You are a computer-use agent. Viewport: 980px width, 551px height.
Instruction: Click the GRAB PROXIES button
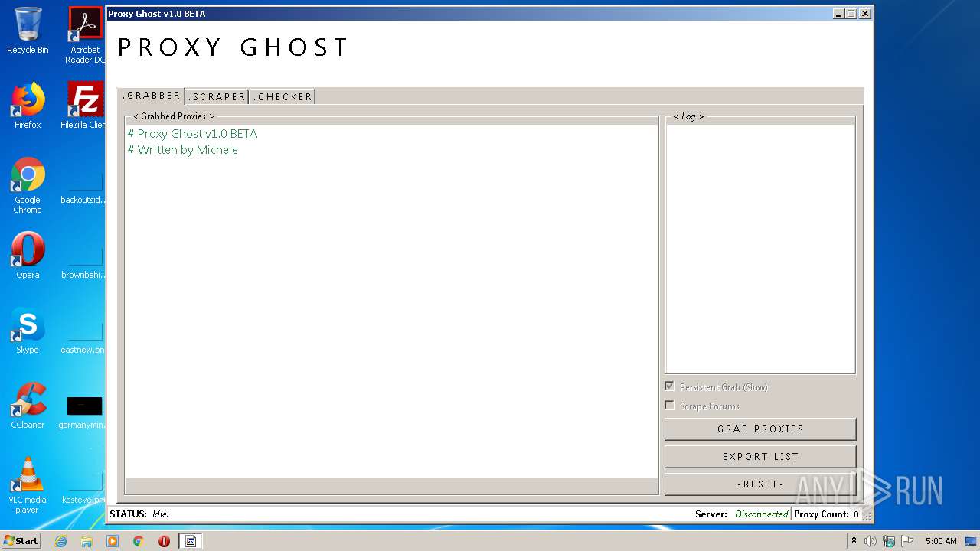click(760, 429)
